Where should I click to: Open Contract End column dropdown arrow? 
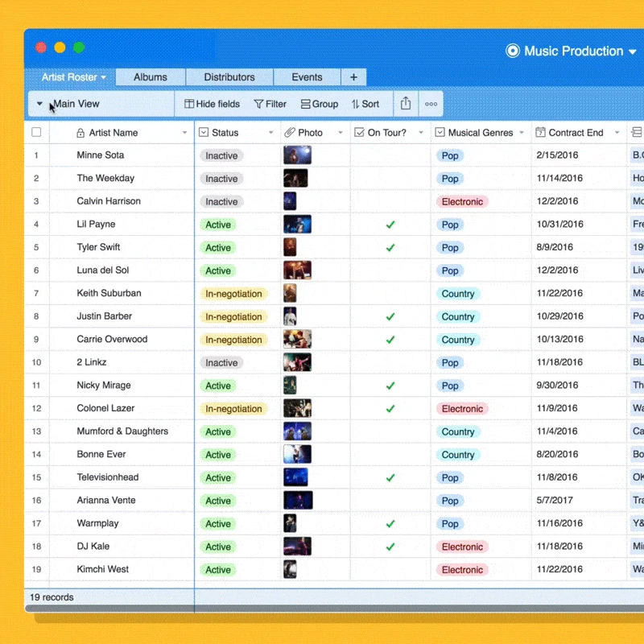point(617,133)
